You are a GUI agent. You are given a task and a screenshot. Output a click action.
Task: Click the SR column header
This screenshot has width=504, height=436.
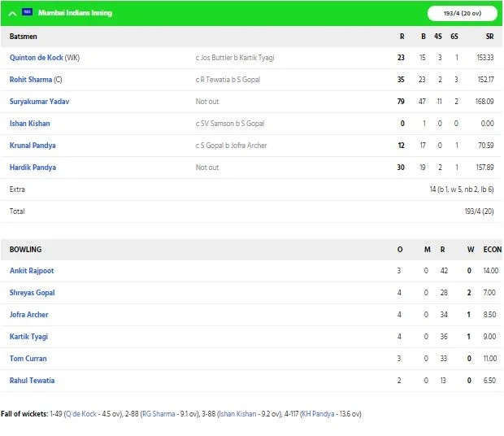(489, 37)
